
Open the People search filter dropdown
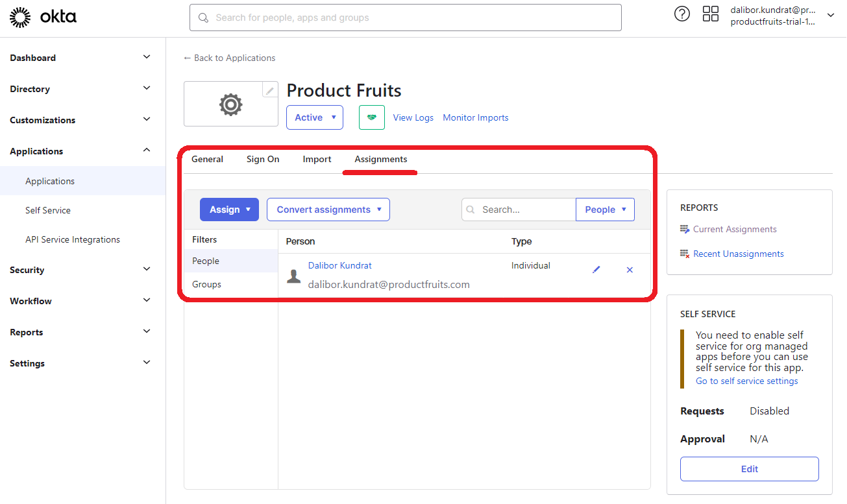(604, 209)
